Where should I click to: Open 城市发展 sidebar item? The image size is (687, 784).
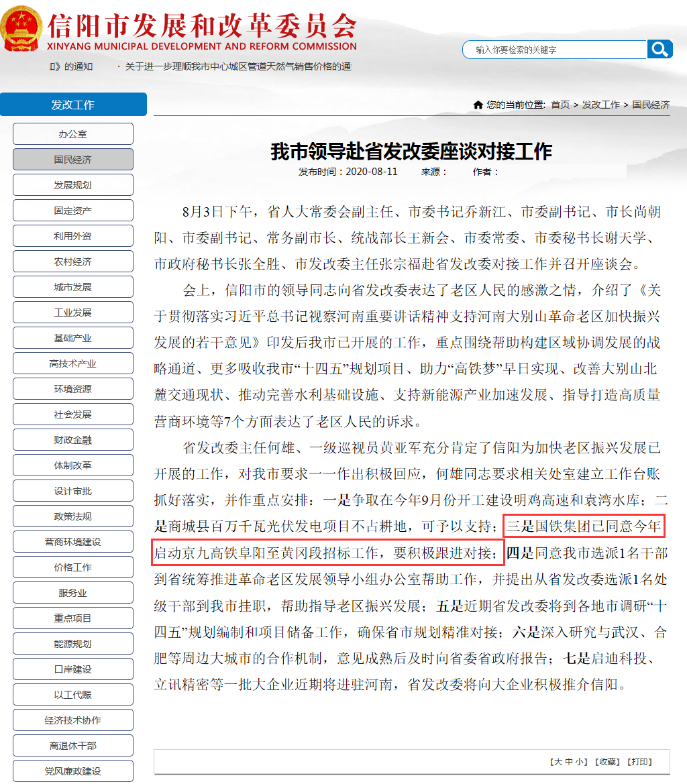click(x=73, y=287)
